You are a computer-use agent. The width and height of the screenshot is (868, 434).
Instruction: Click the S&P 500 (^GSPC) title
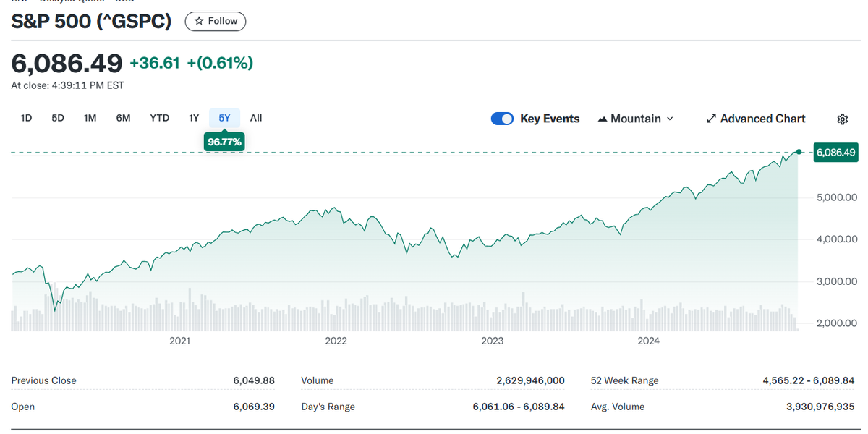point(92,22)
